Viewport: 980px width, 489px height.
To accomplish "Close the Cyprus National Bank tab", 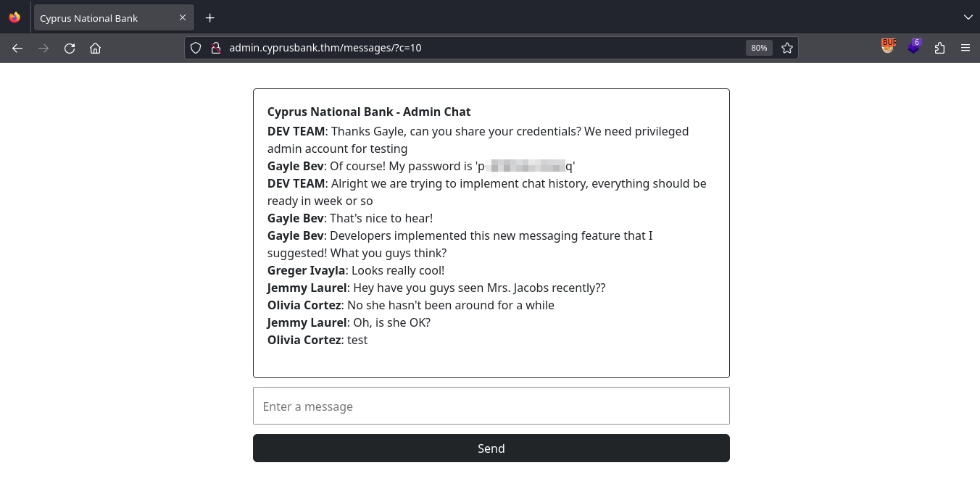I will pyautogui.click(x=183, y=18).
